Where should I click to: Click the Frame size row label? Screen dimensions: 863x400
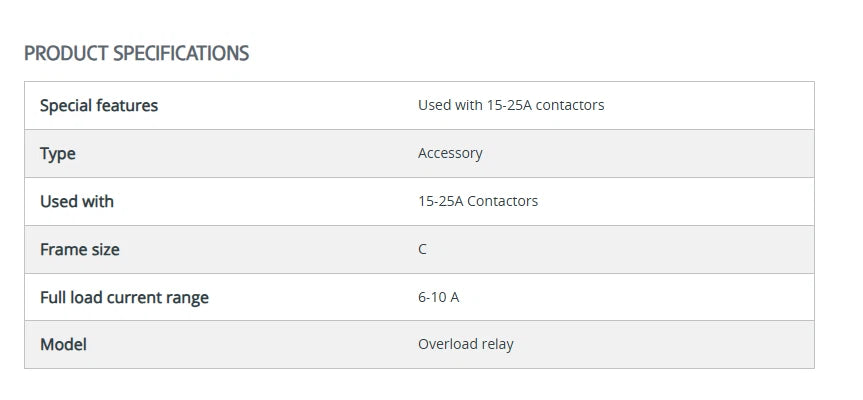coord(79,249)
